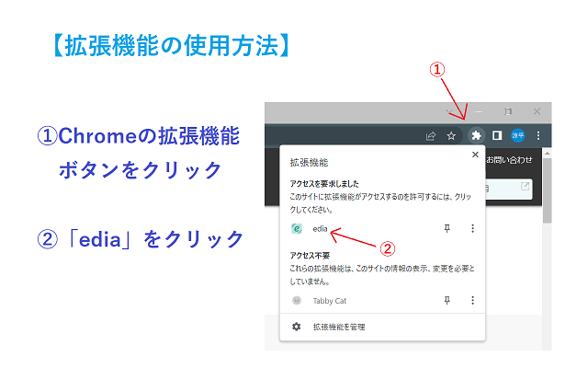
Task: Pin the Tabby Cat extension
Action: click(447, 300)
